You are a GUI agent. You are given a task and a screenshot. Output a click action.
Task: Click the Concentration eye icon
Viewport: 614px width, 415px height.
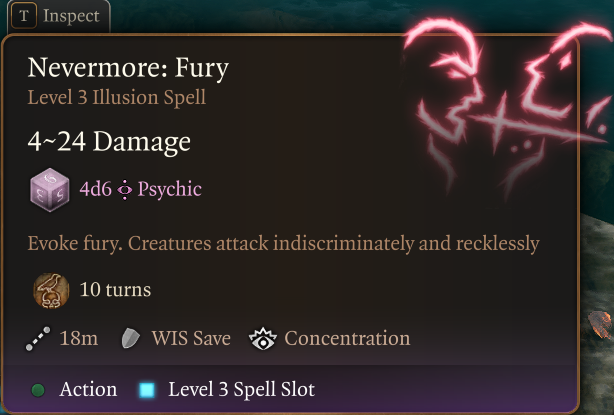263,339
